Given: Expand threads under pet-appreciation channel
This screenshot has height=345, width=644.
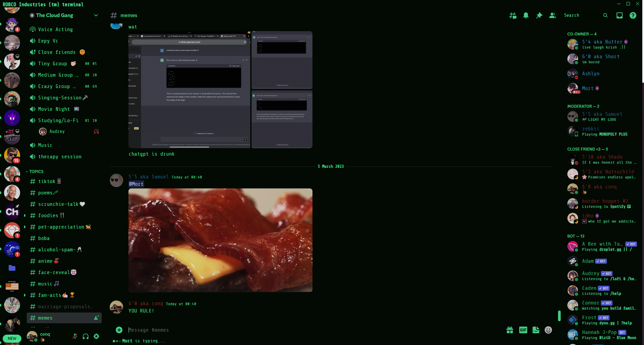Looking at the screenshot, I should click(x=25, y=227).
